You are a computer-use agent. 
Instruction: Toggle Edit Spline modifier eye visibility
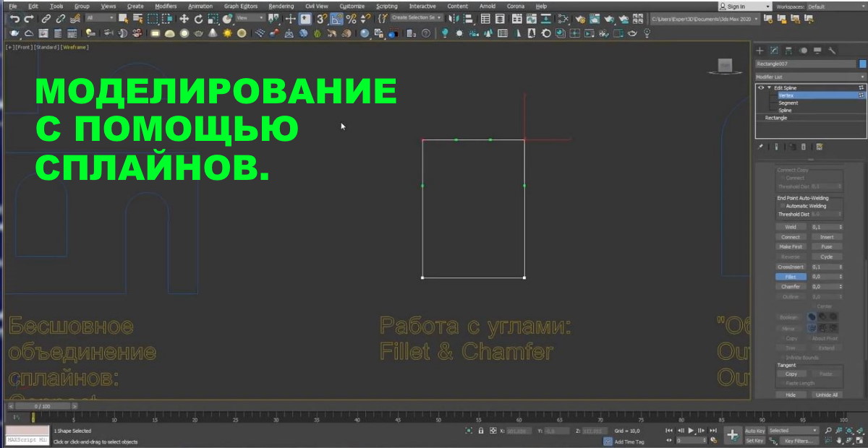[761, 87]
